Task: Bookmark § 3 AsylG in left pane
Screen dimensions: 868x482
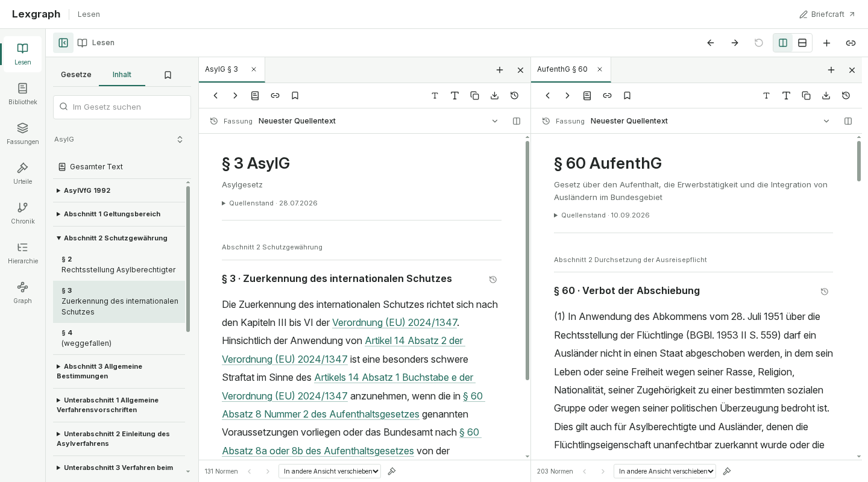Action: [295, 95]
